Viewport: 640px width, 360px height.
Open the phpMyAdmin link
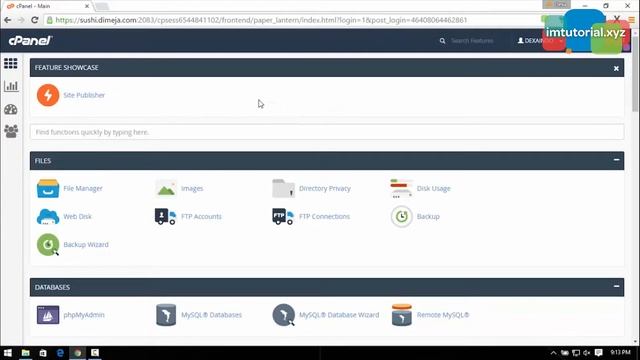click(x=84, y=315)
